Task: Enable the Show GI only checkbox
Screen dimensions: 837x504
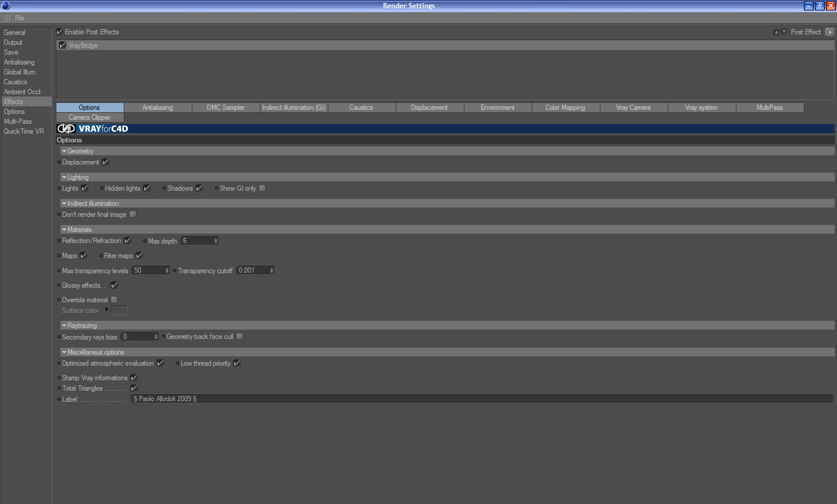Action: point(263,188)
